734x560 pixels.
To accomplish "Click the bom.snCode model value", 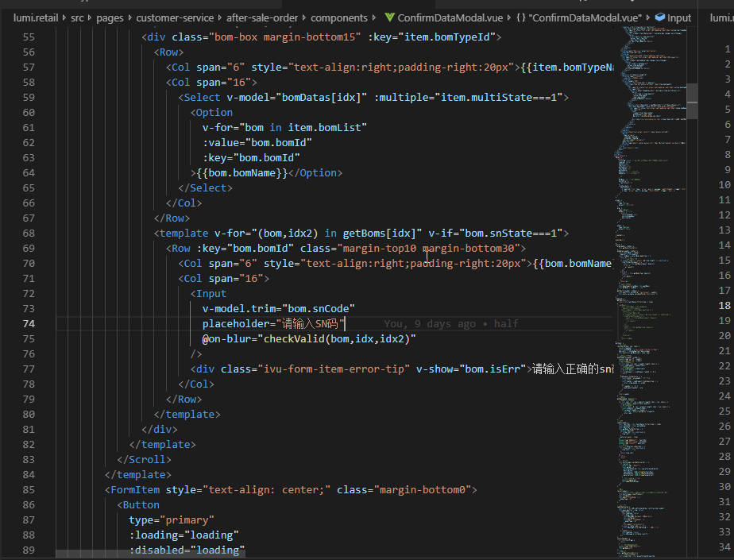I will [319, 308].
